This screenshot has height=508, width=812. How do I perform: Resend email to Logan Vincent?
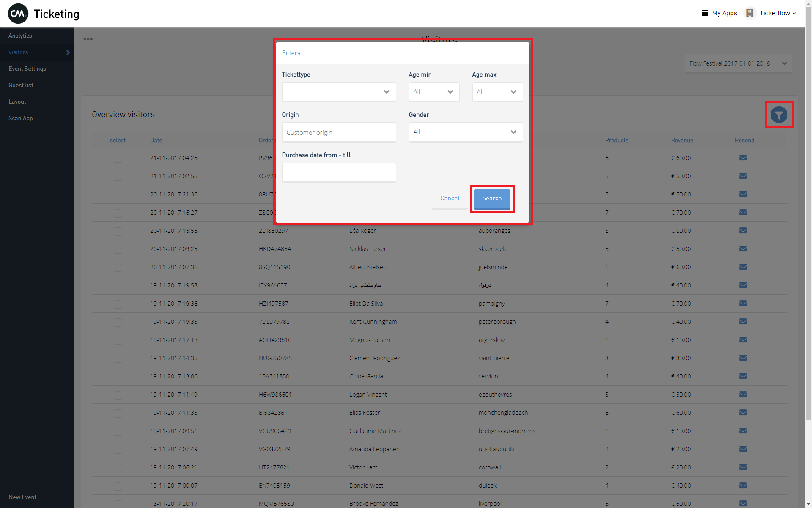pos(743,394)
